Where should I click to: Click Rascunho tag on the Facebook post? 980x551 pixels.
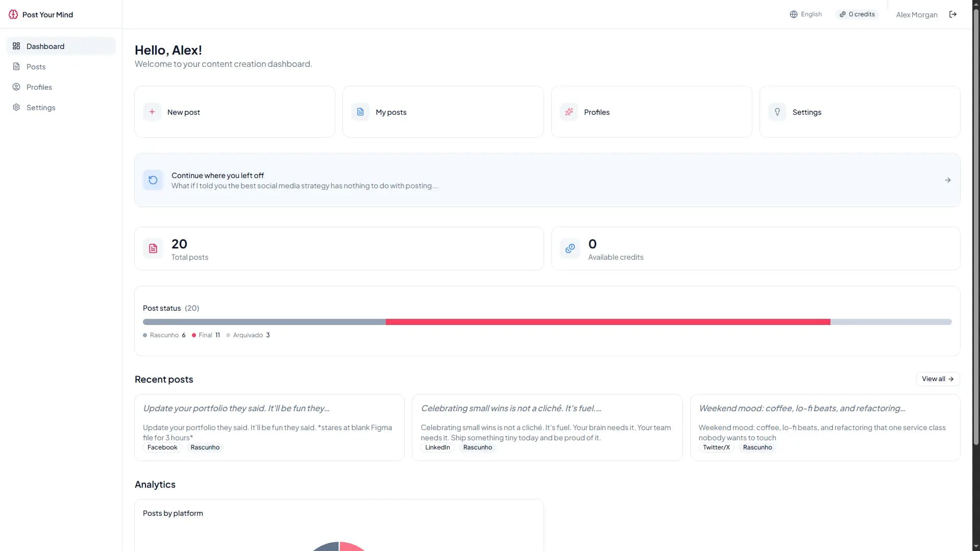click(x=205, y=447)
